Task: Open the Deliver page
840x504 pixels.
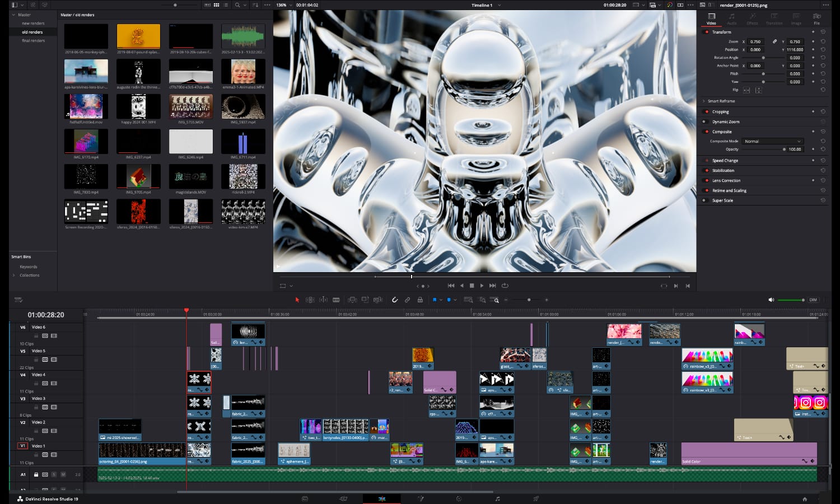Action: click(x=536, y=498)
